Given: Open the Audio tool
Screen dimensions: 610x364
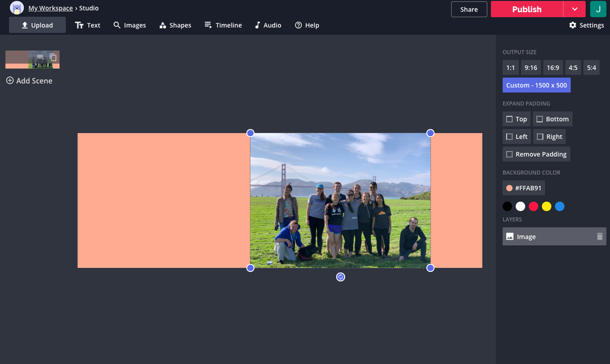Looking at the screenshot, I should point(268,25).
